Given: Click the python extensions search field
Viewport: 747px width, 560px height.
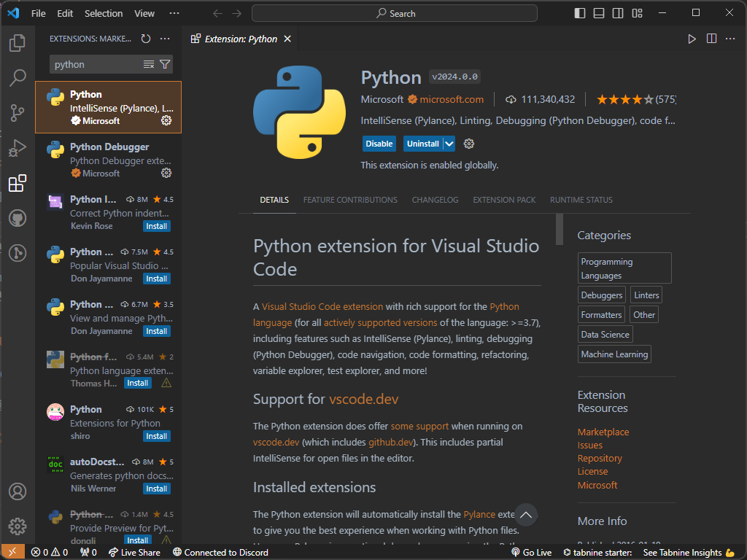Looking at the screenshot, I should tap(95, 64).
